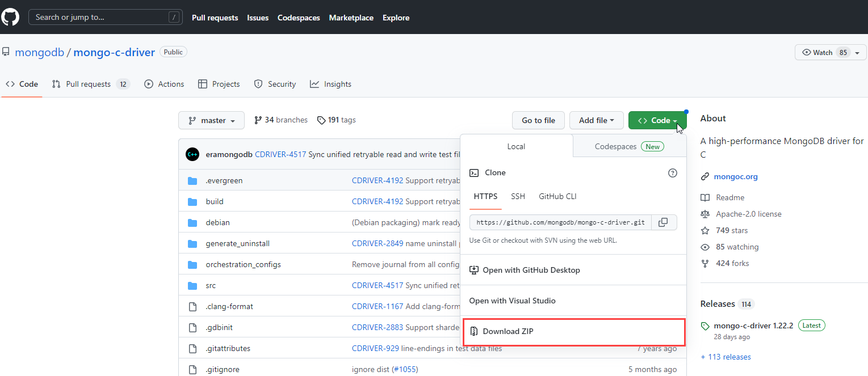Click the .gdbinit file icon
The width and height of the screenshot is (868, 376).
192,328
